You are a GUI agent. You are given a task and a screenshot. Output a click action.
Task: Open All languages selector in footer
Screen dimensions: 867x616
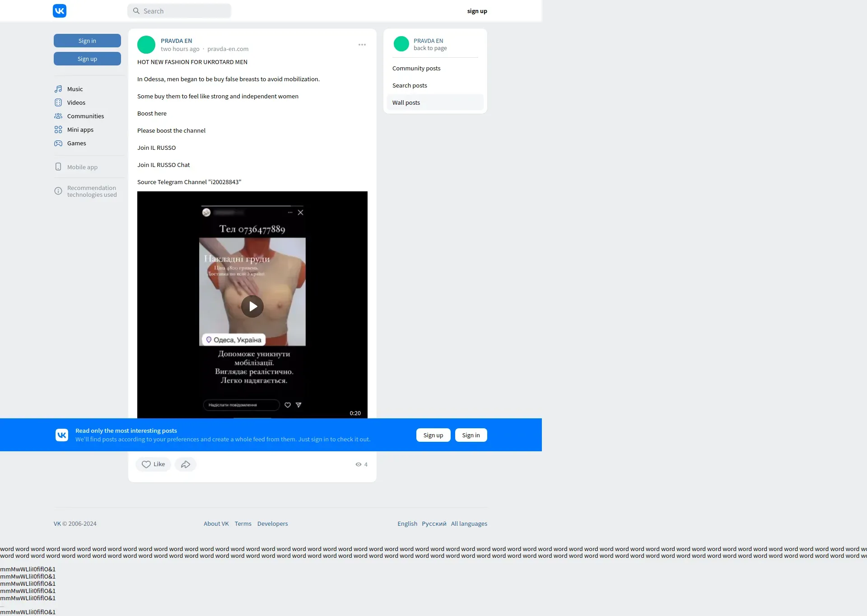point(469,523)
